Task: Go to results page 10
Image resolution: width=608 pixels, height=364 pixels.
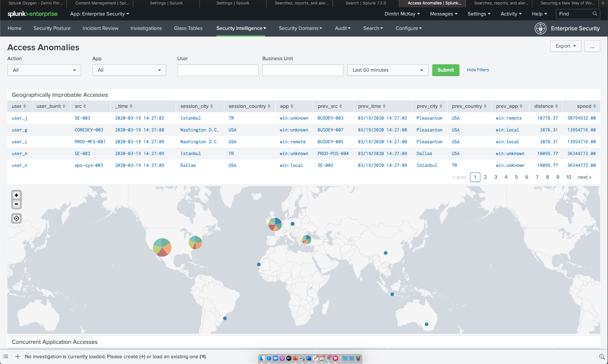Action: click(568, 177)
